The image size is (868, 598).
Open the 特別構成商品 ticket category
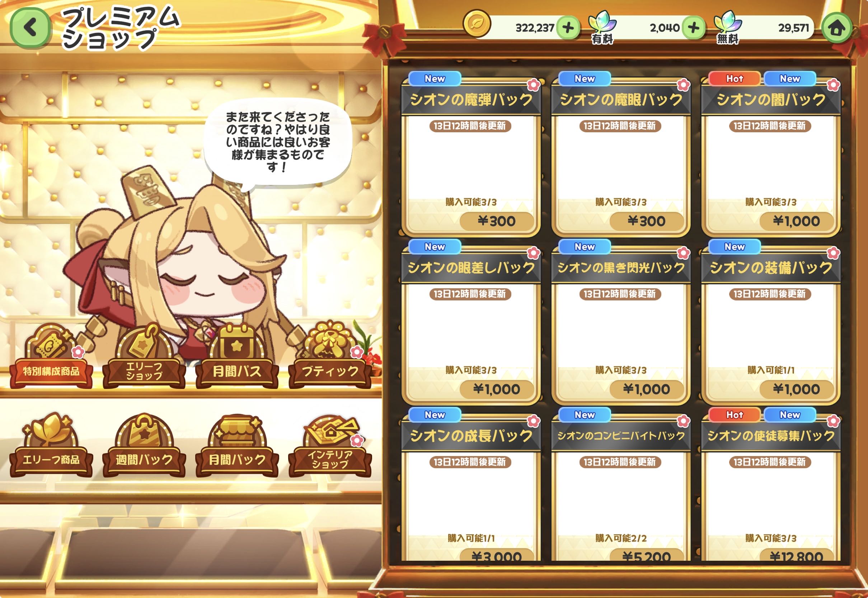click(51, 356)
